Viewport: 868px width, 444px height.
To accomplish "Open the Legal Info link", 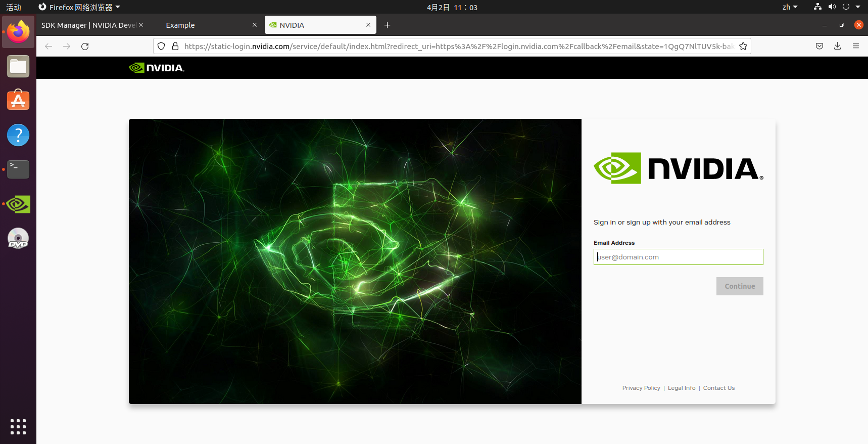I will pos(682,388).
